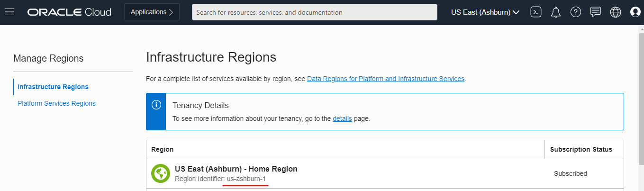
Task: Follow the tenancy details page link
Action: (342, 118)
